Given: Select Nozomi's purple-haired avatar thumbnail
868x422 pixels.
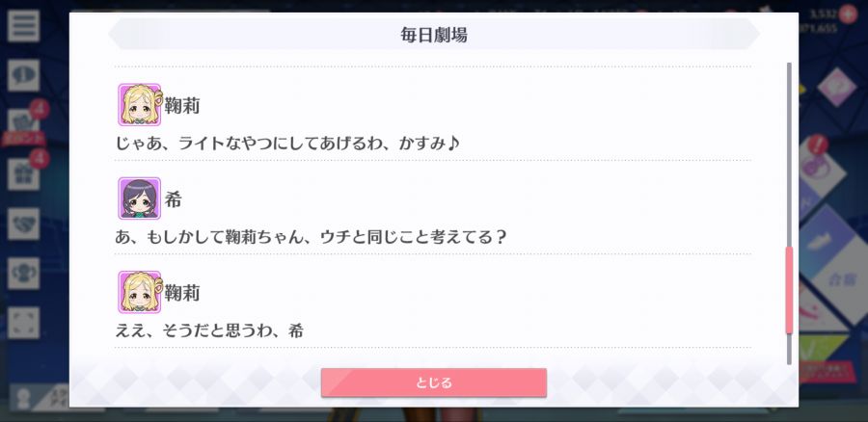Looking at the screenshot, I should pos(139,198).
